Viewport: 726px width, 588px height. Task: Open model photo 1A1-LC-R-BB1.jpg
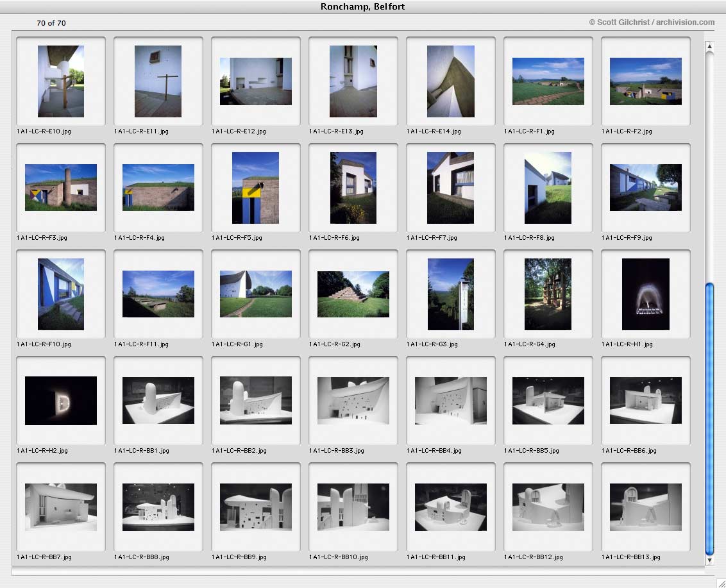click(x=158, y=401)
